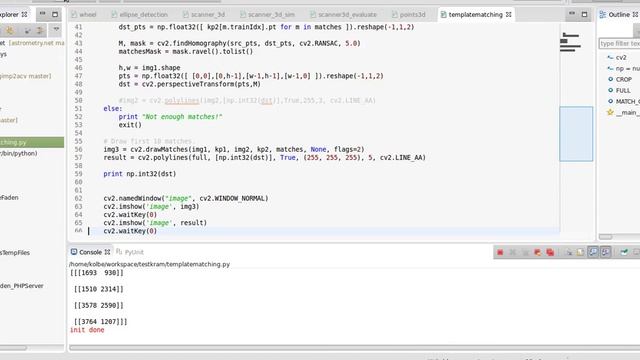Maximize the editor area
The image size is (640, 360).
coord(584,14)
